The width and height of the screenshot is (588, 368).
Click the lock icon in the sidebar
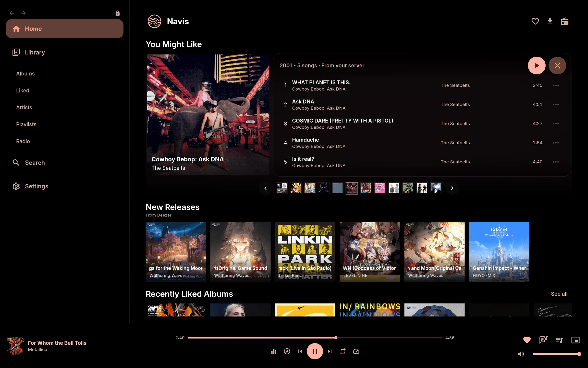coord(118,13)
